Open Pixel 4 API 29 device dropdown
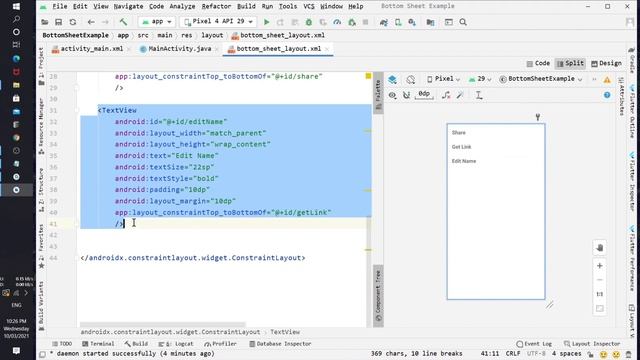The height and width of the screenshot is (360, 640). coord(218,22)
